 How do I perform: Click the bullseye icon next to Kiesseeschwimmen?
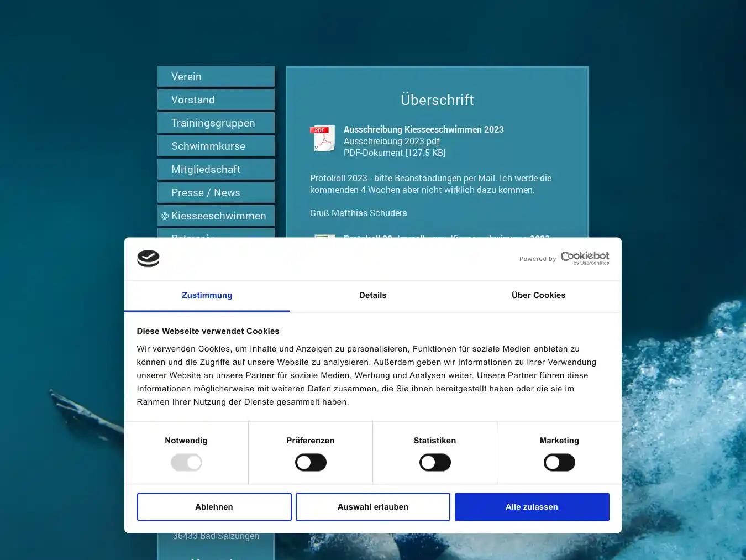pos(165,216)
